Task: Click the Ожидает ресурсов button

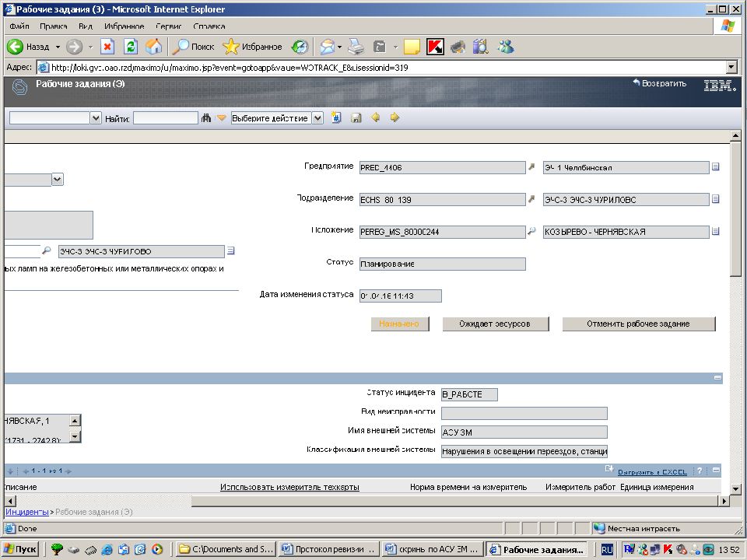Action: (495, 324)
